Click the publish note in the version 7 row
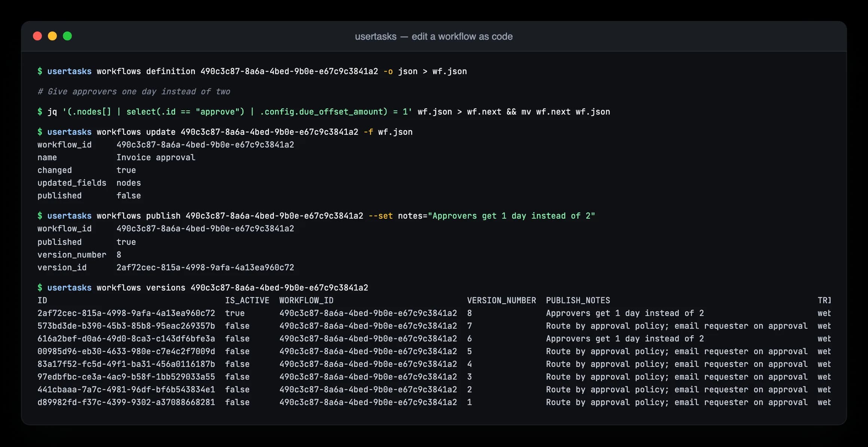 pyautogui.click(x=676, y=326)
